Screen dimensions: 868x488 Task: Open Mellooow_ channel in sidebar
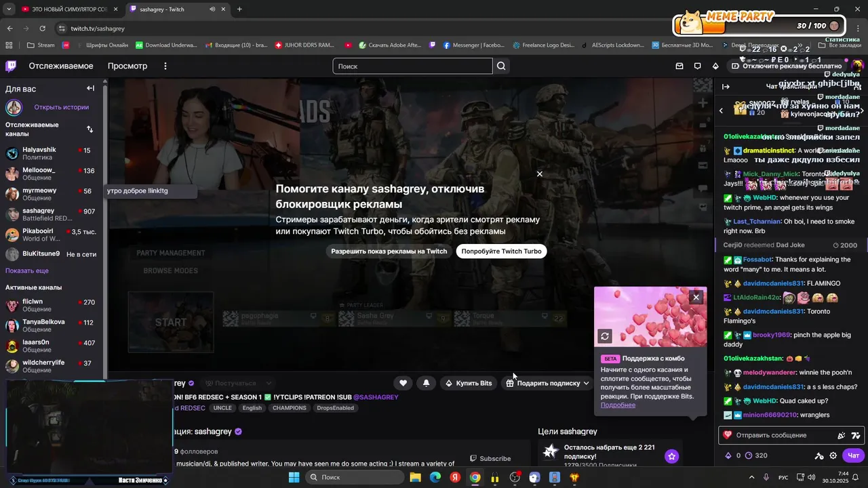click(x=52, y=174)
